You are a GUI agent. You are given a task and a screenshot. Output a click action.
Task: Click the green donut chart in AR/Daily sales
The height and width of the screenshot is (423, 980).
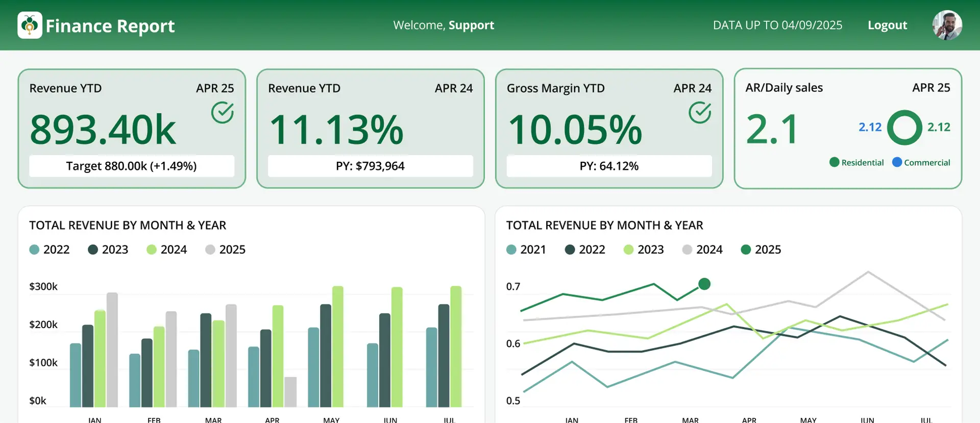coord(904,128)
